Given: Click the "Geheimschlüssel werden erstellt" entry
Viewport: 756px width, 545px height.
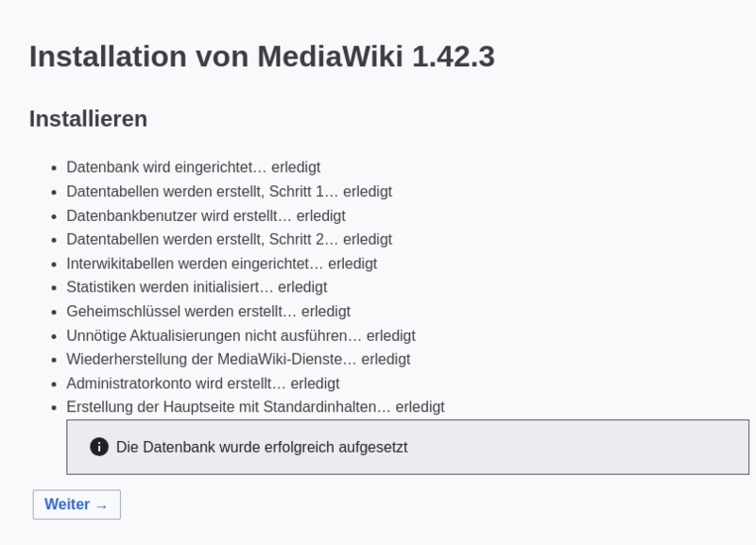Looking at the screenshot, I should [209, 311].
